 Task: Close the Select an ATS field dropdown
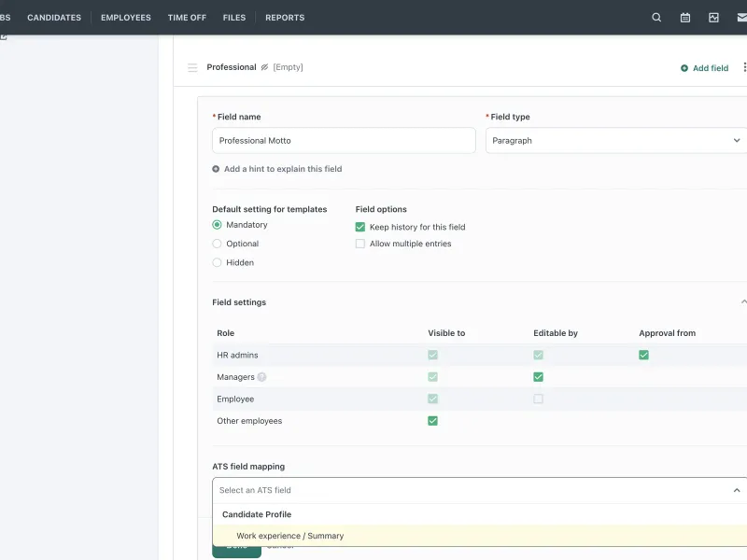(737, 490)
